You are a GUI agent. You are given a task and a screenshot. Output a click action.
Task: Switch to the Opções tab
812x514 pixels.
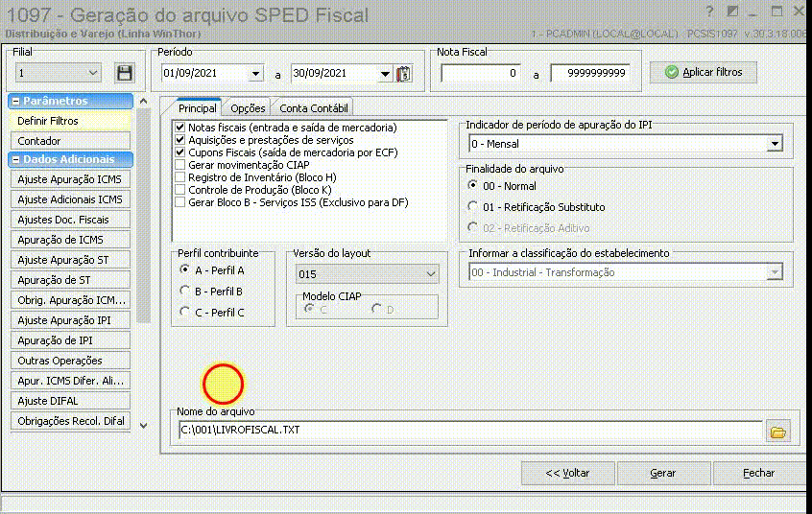tap(248, 108)
